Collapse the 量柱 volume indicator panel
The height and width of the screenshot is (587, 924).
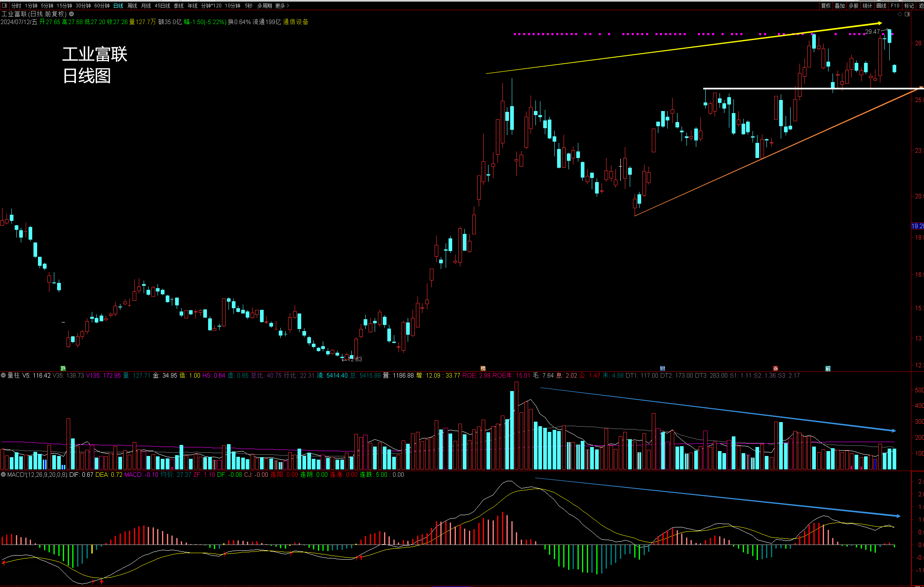click(3, 375)
